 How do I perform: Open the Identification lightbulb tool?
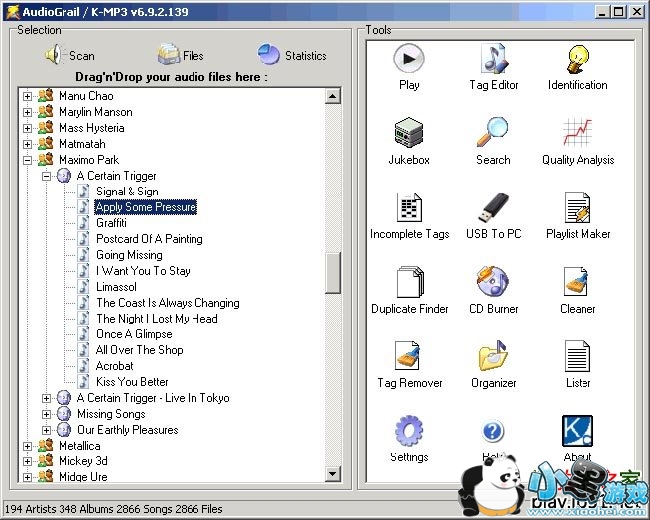pyautogui.click(x=577, y=66)
